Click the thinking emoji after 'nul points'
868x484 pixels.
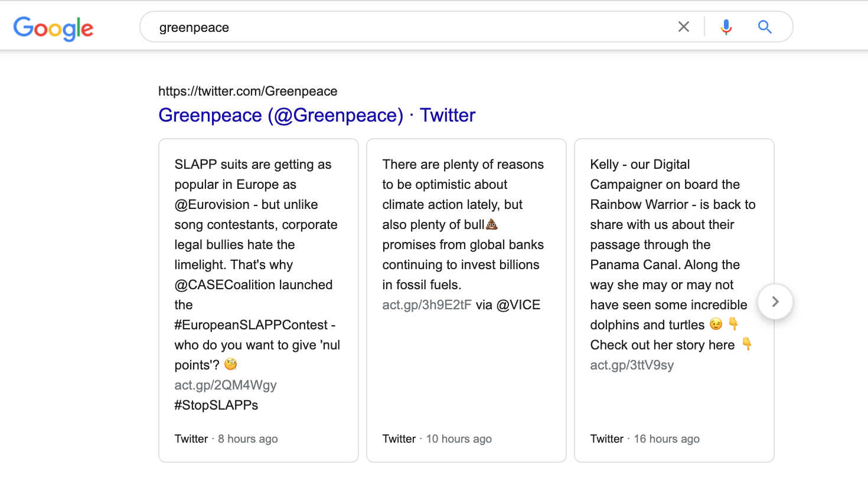click(230, 364)
